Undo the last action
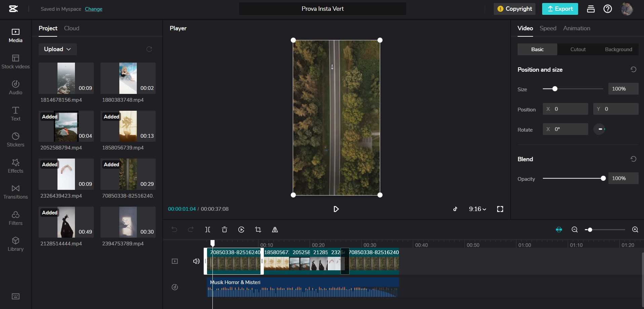This screenshot has height=309, width=644. coord(174,230)
